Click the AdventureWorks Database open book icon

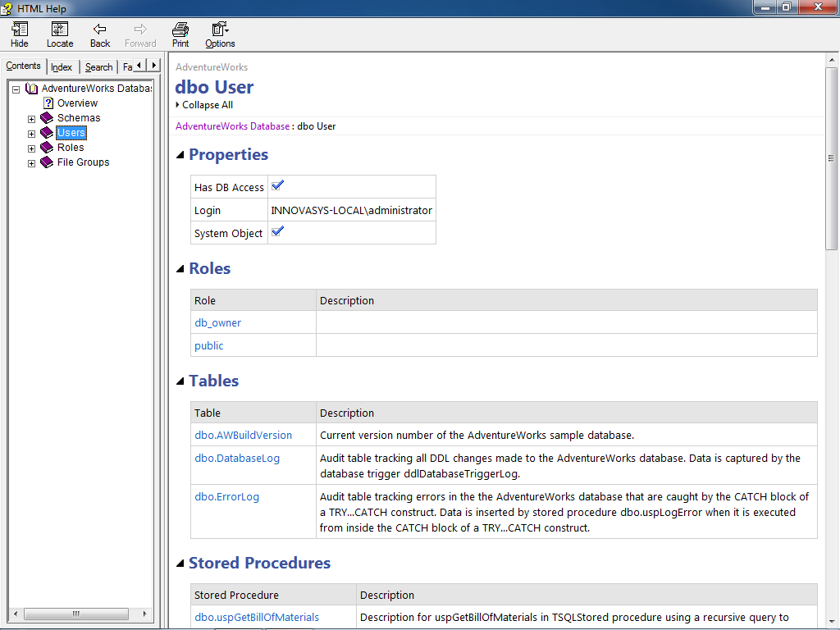32,89
